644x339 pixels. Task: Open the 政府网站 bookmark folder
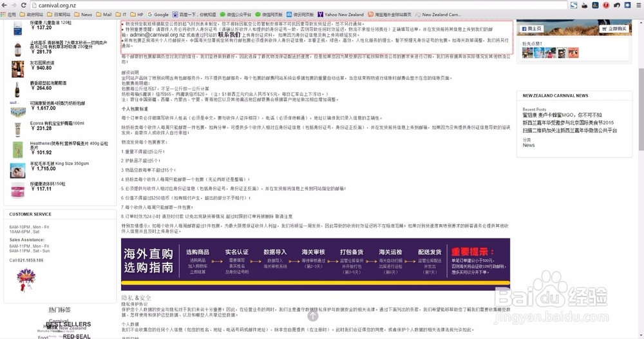tap(32, 14)
